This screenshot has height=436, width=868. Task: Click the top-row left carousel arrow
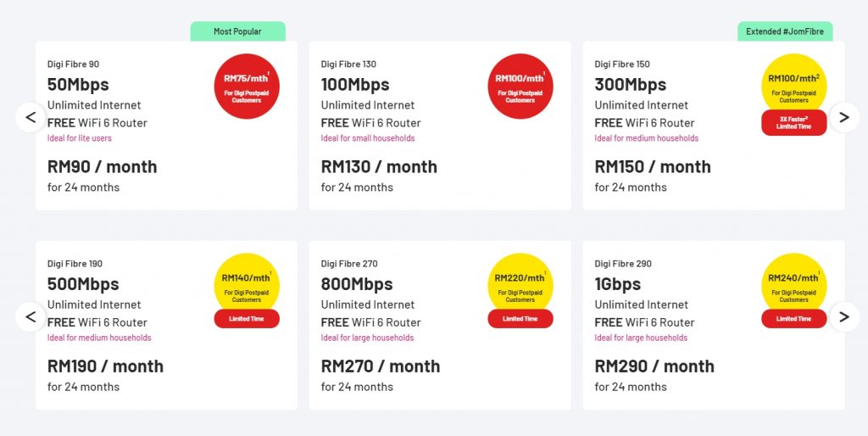31,117
